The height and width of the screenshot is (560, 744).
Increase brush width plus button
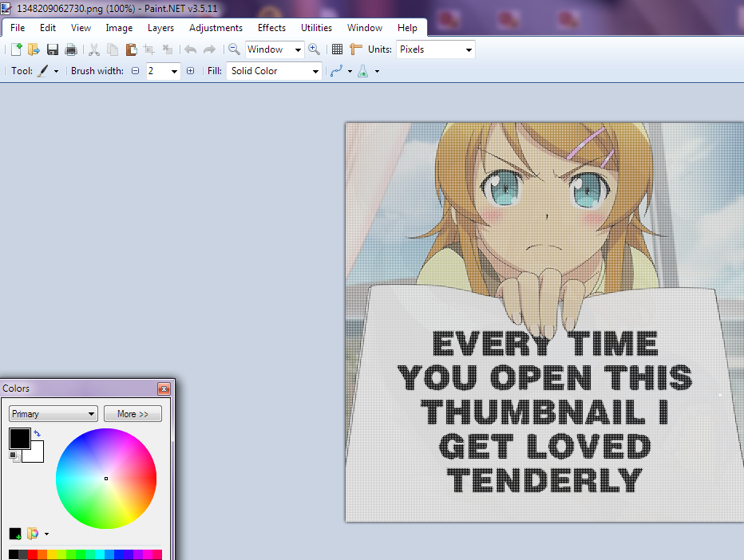pyautogui.click(x=190, y=71)
